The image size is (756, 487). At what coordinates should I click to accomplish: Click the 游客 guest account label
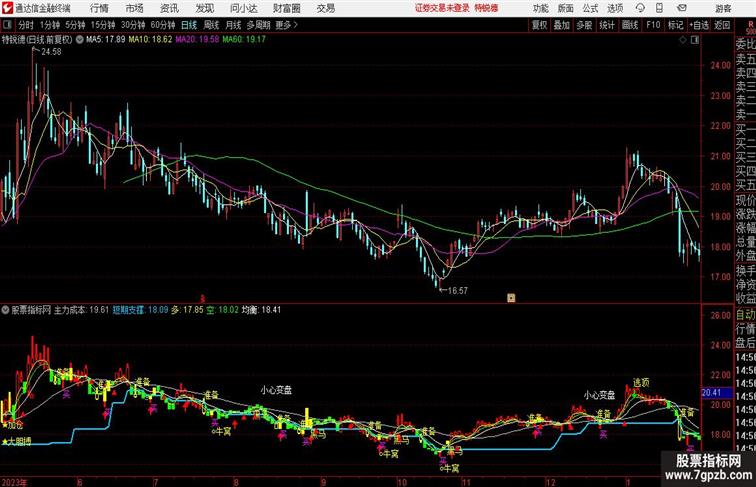(x=723, y=9)
